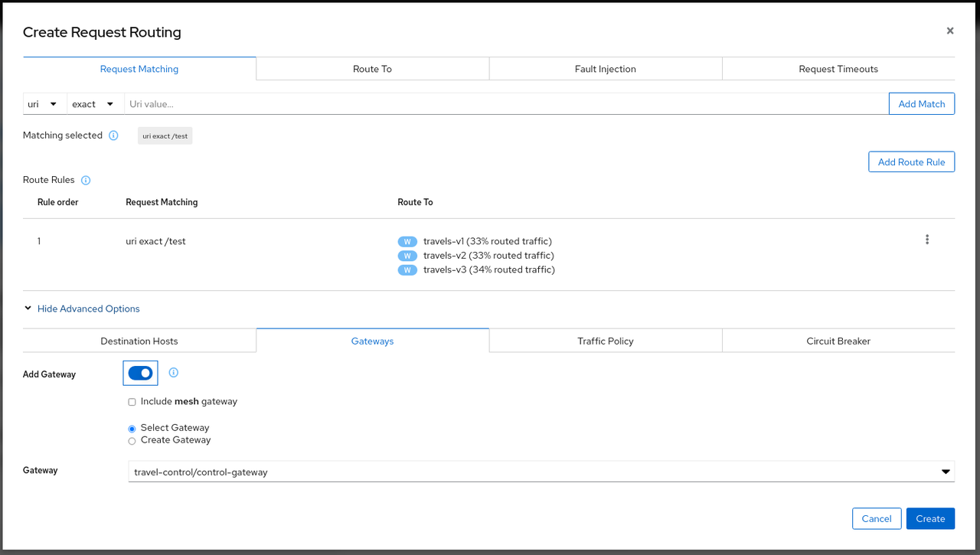Image resolution: width=980 pixels, height=555 pixels.
Task: Click the travels-v2 workload badge
Action: click(407, 255)
